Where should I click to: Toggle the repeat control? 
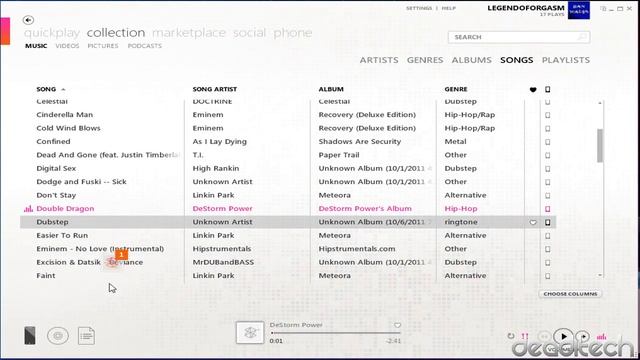(x=511, y=336)
